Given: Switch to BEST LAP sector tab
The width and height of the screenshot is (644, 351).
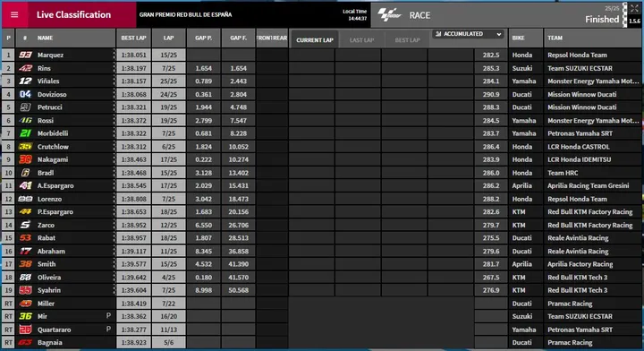Looking at the screenshot, I should point(407,40).
